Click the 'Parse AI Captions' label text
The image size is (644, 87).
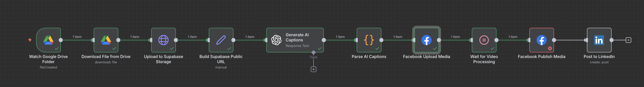369,56
